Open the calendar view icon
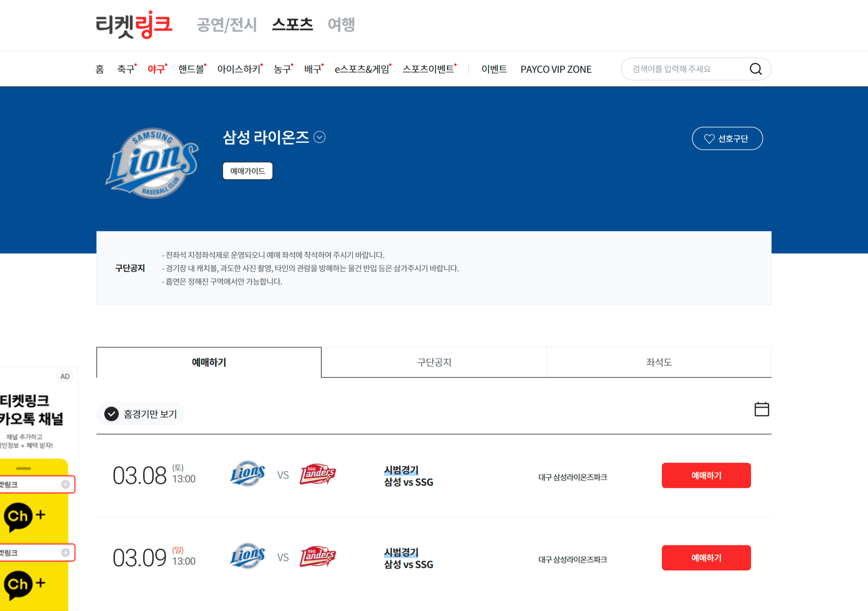868x611 pixels. 761,409
